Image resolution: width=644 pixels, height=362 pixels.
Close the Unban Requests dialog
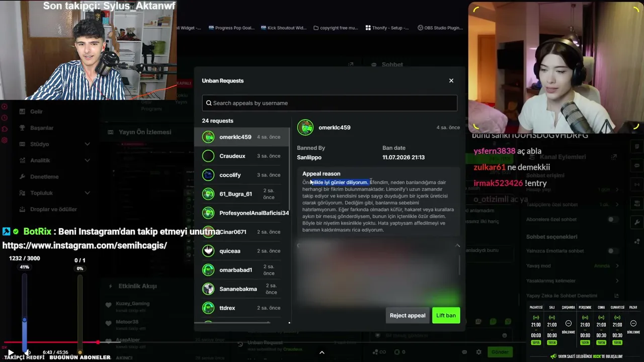[451, 80]
